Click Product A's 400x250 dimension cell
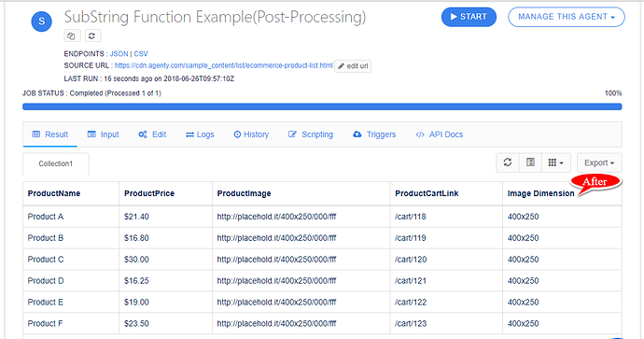 [x=562, y=217]
